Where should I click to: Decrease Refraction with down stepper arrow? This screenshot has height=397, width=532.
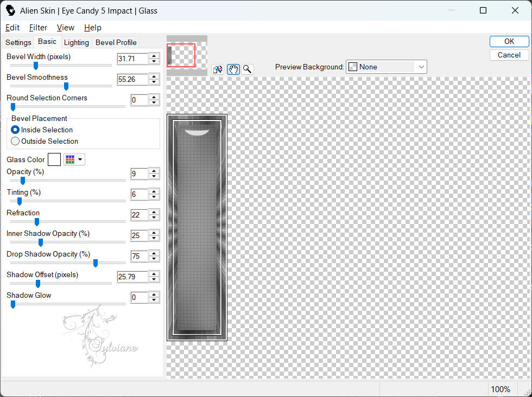(x=154, y=217)
